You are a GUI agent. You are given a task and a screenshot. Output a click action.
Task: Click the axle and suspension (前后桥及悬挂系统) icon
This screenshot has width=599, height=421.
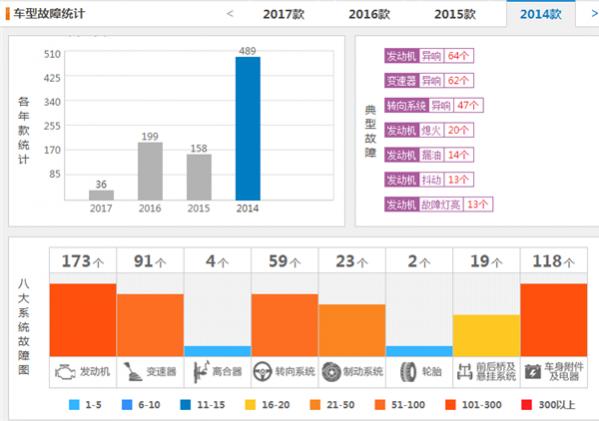pos(465,371)
